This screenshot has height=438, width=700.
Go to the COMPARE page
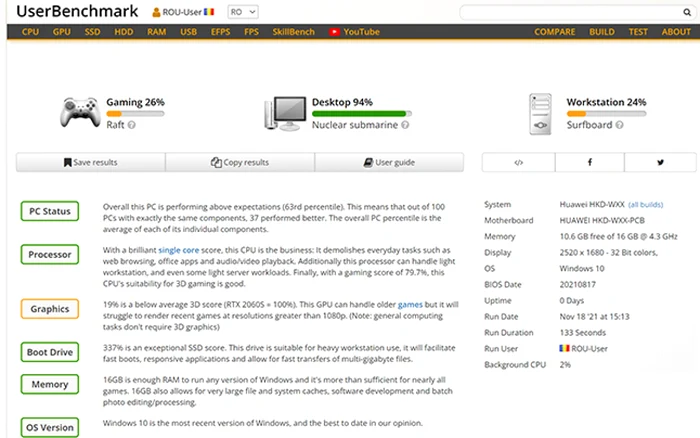coord(554,32)
